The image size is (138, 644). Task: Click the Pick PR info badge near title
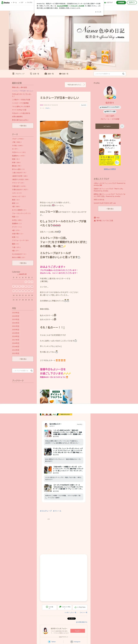pyautogui.click(x=83, y=105)
